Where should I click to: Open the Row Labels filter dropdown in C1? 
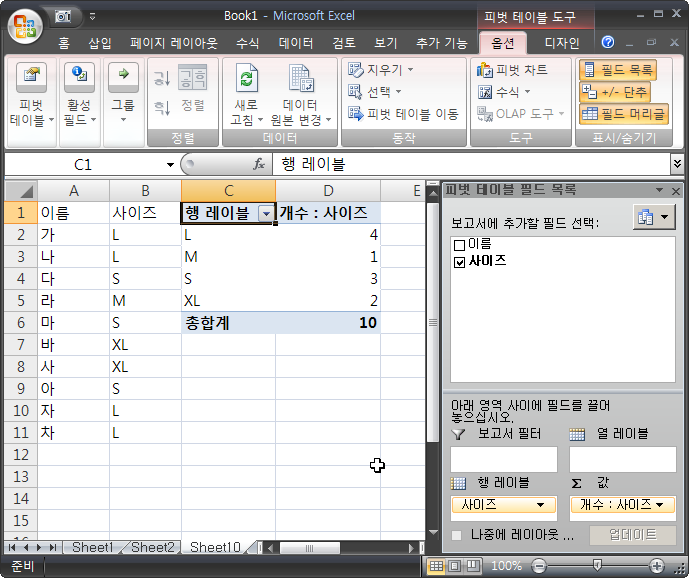pyautogui.click(x=266, y=214)
